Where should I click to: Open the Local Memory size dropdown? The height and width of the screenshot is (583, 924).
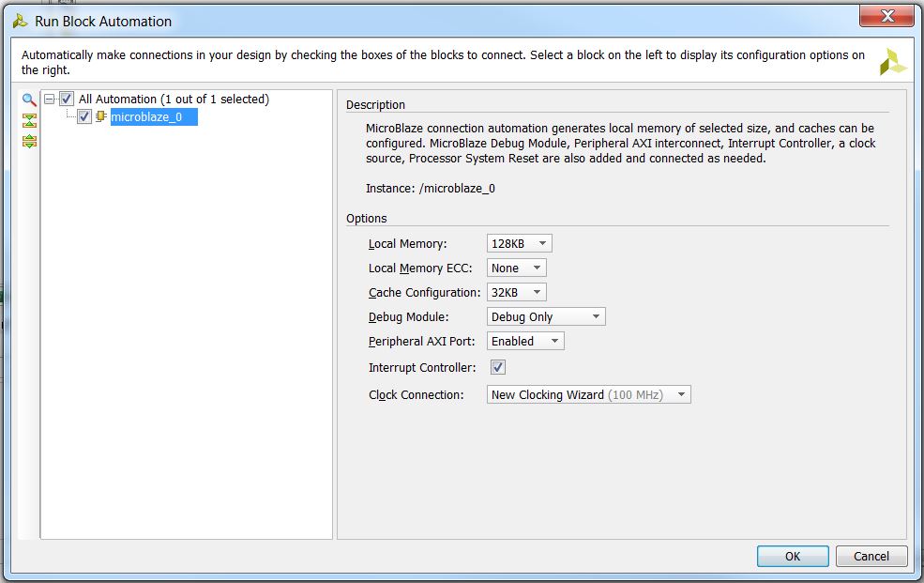(x=519, y=243)
